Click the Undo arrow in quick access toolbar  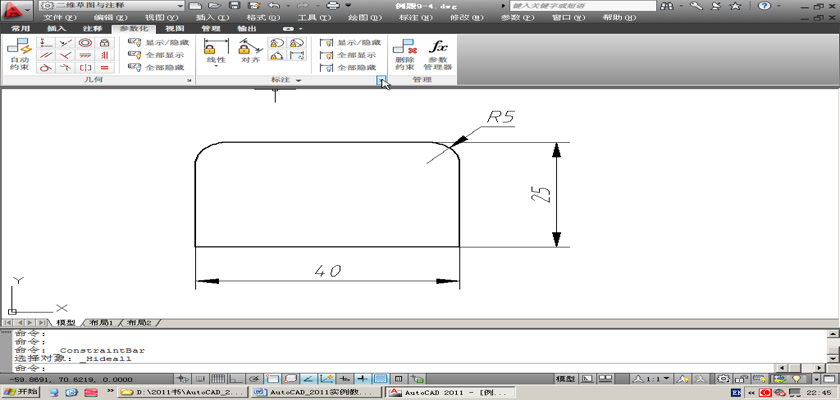click(273, 6)
